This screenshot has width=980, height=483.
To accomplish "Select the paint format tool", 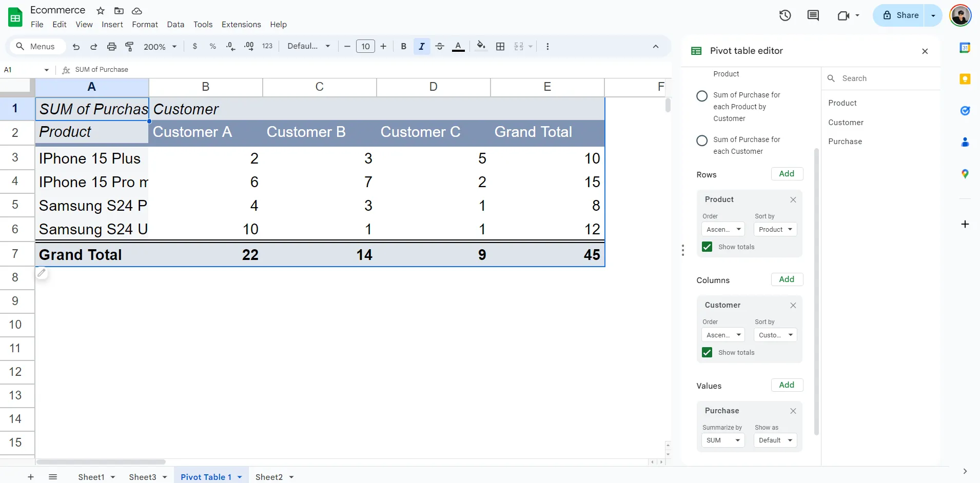I will click(x=129, y=47).
